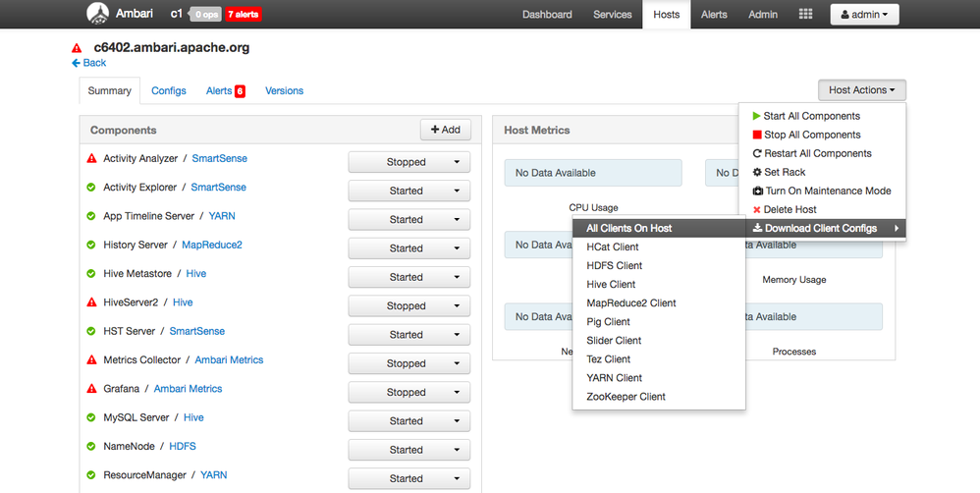Click green status icon for Activity Explorer
980x493 pixels.
[x=91, y=188]
